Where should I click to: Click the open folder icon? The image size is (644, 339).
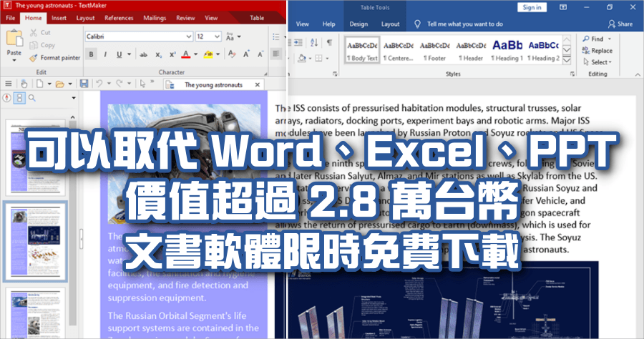[60, 84]
